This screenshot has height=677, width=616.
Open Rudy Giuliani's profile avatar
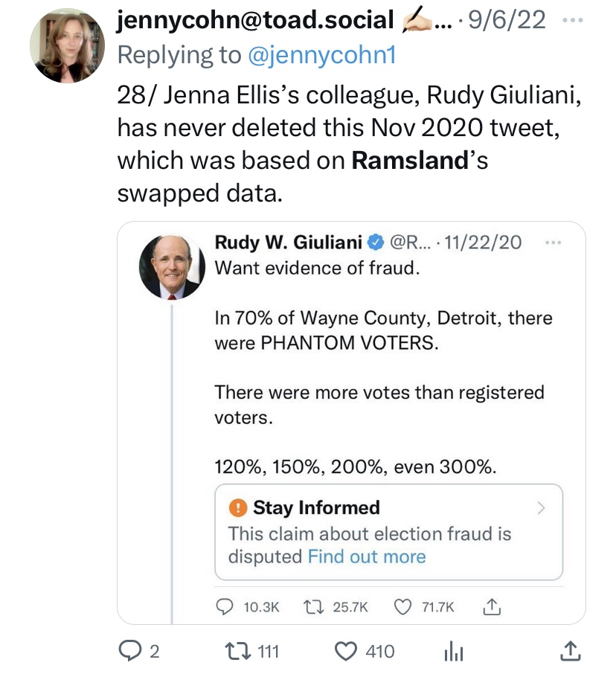pyautogui.click(x=172, y=267)
